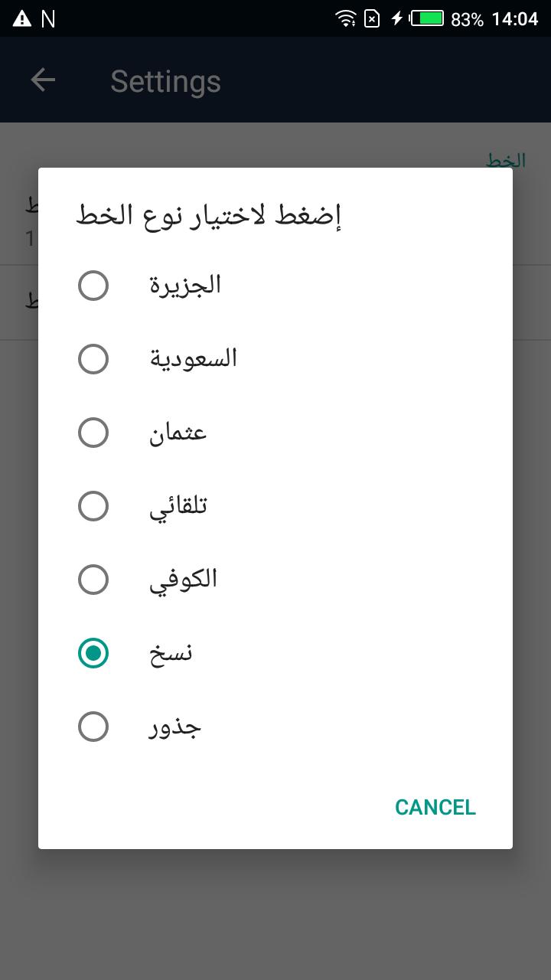Pick the جذور radio button
The width and height of the screenshot is (551, 980).
[93, 727]
